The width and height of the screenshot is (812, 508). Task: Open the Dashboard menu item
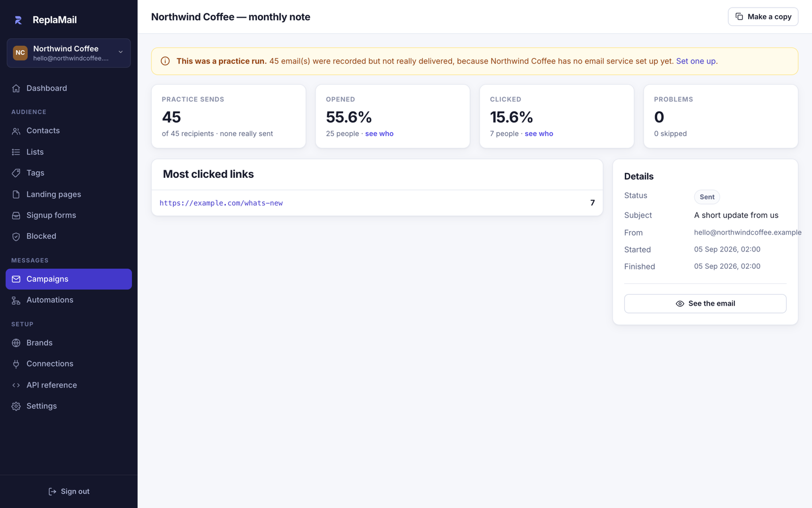coord(69,88)
